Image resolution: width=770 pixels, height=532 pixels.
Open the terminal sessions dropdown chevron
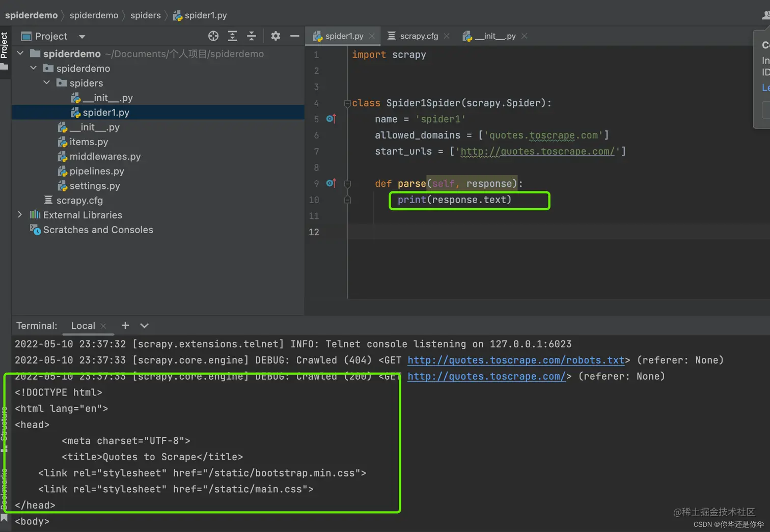click(145, 325)
